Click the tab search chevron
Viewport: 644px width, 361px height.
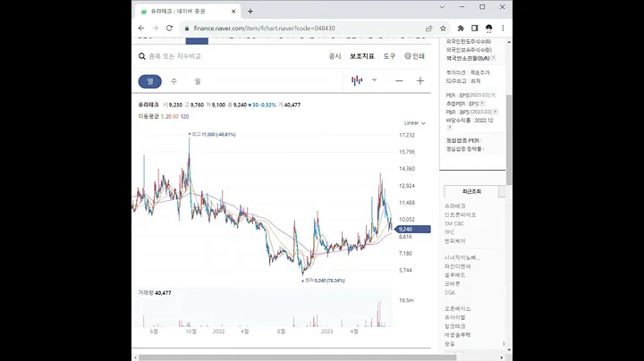point(442,7)
